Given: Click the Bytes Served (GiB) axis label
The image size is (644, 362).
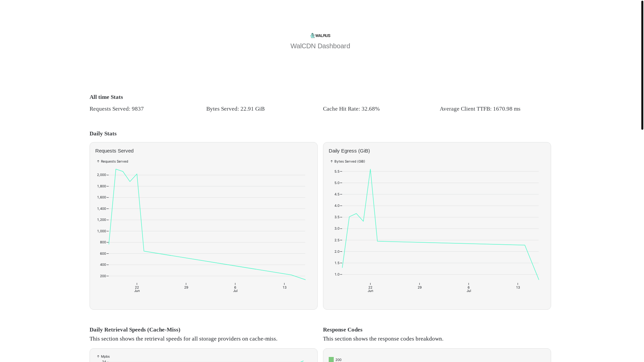Looking at the screenshot, I should pyautogui.click(x=347, y=162).
